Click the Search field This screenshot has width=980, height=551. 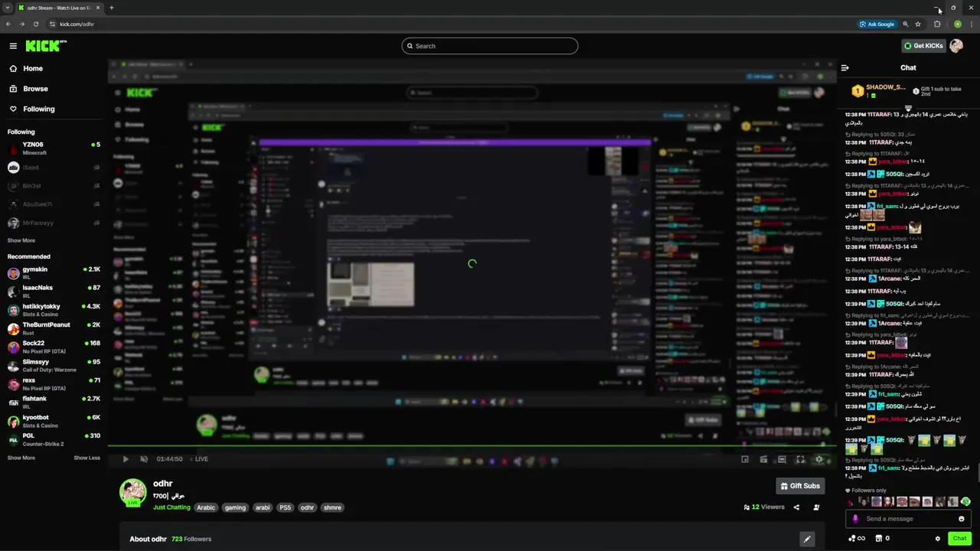[x=490, y=46]
